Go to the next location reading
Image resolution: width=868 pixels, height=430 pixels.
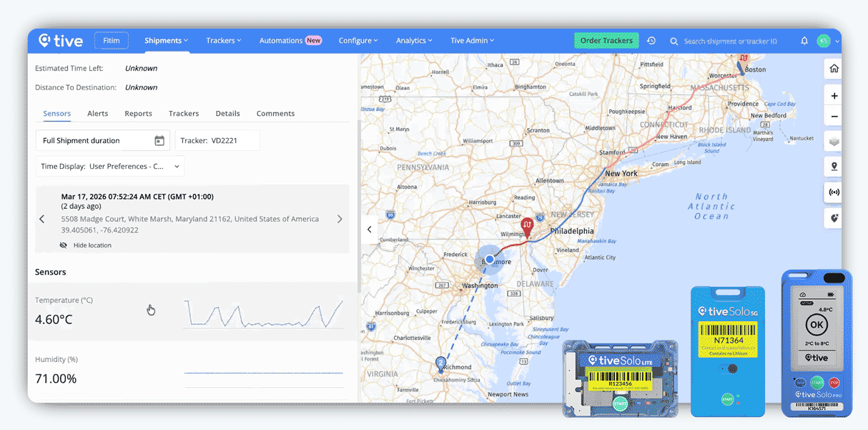[x=340, y=219]
